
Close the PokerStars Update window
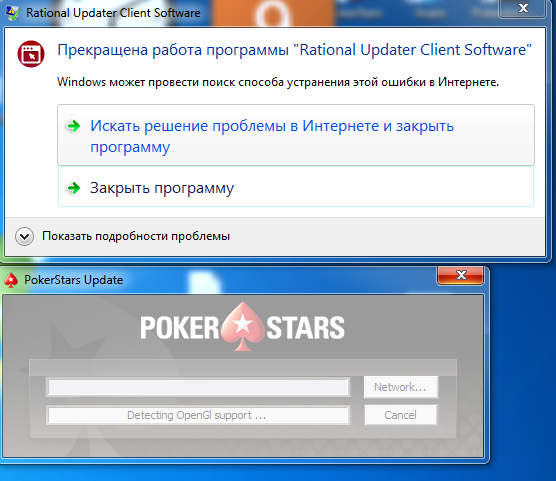tap(461, 275)
